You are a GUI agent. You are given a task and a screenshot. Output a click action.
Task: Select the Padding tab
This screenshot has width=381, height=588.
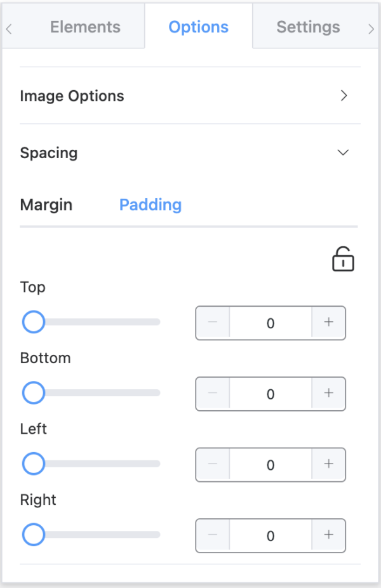(150, 204)
